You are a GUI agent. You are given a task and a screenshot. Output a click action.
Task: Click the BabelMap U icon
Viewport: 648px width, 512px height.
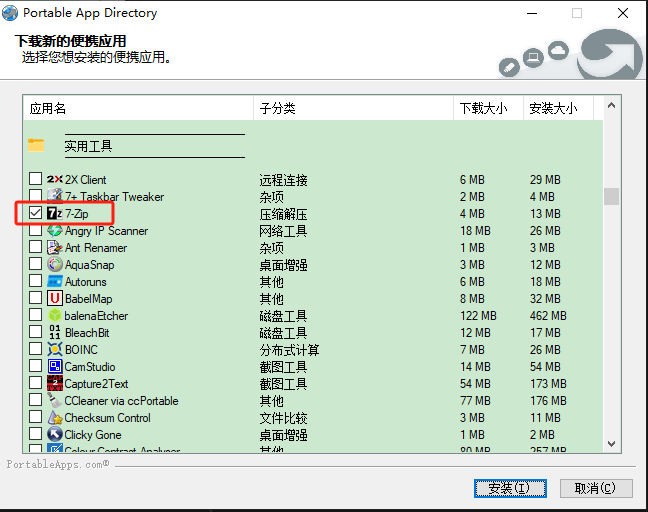click(55, 298)
